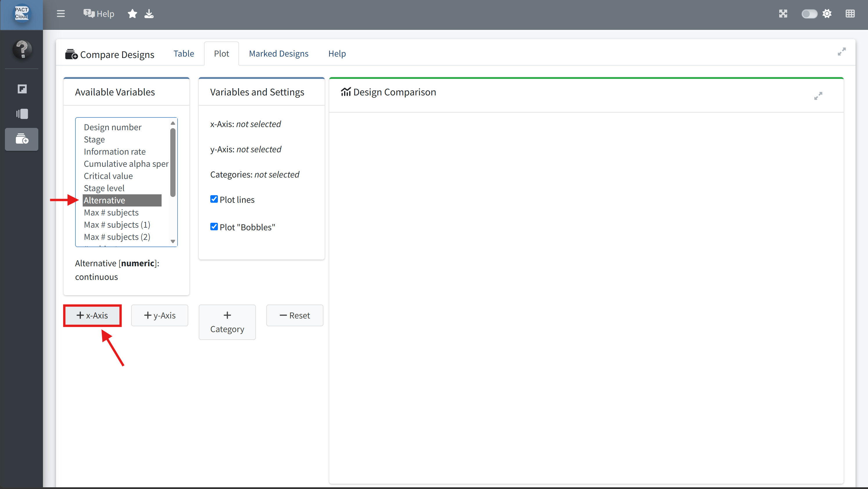The width and height of the screenshot is (868, 489).
Task: Uncheck the Plot "Bobbles" checkbox
Action: [x=214, y=227]
